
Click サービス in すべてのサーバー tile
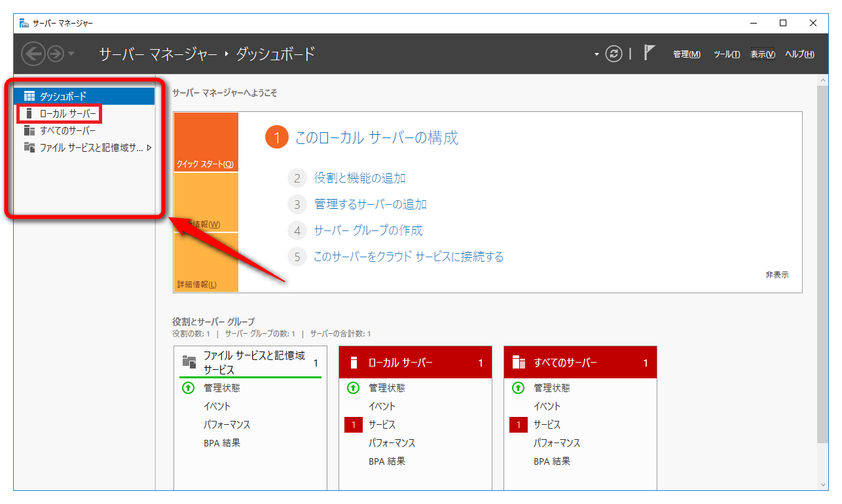click(547, 424)
